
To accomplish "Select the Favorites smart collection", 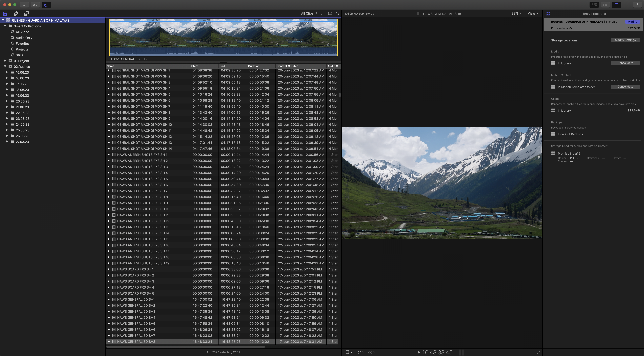I will (23, 43).
